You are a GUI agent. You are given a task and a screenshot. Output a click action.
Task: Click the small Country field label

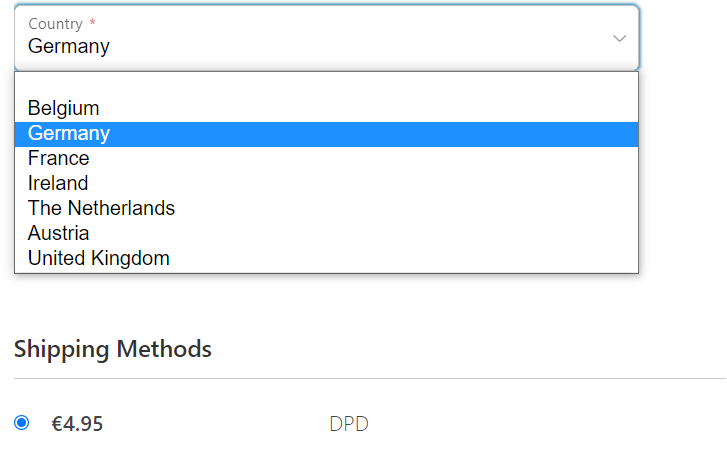(x=56, y=23)
